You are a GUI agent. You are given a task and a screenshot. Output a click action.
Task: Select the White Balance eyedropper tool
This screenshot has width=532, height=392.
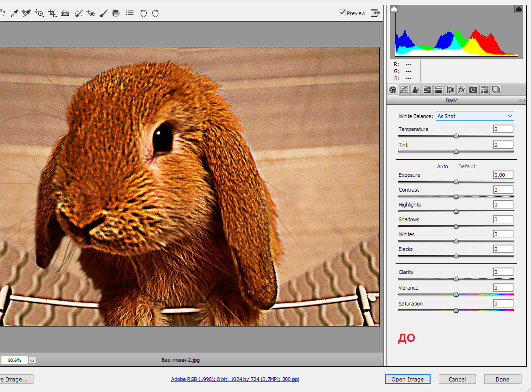14,13
